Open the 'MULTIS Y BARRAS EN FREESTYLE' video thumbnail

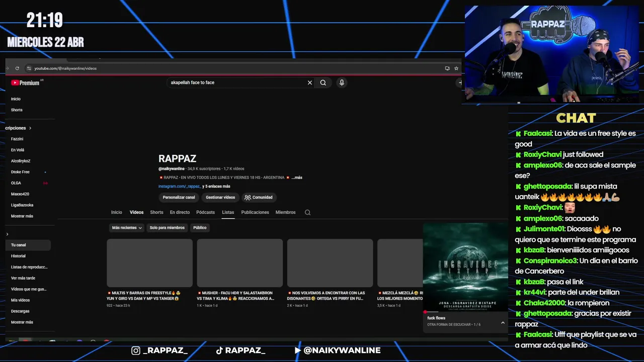click(149, 263)
